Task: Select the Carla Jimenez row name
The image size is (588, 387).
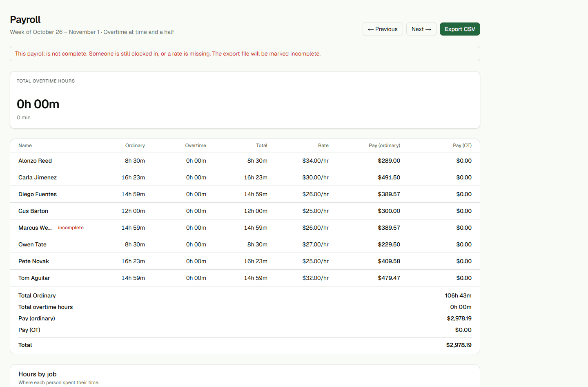Action: [x=38, y=177]
